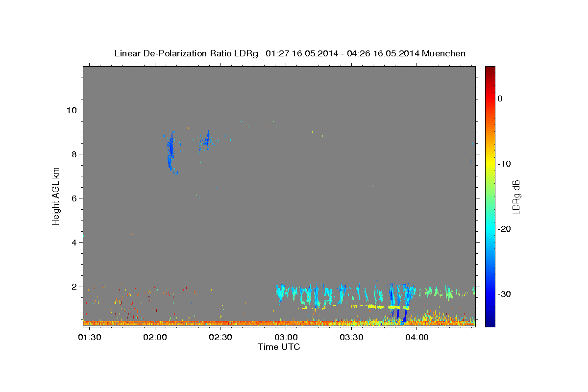
Task: Click the "03:00" time tick label
Action: point(286,337)
